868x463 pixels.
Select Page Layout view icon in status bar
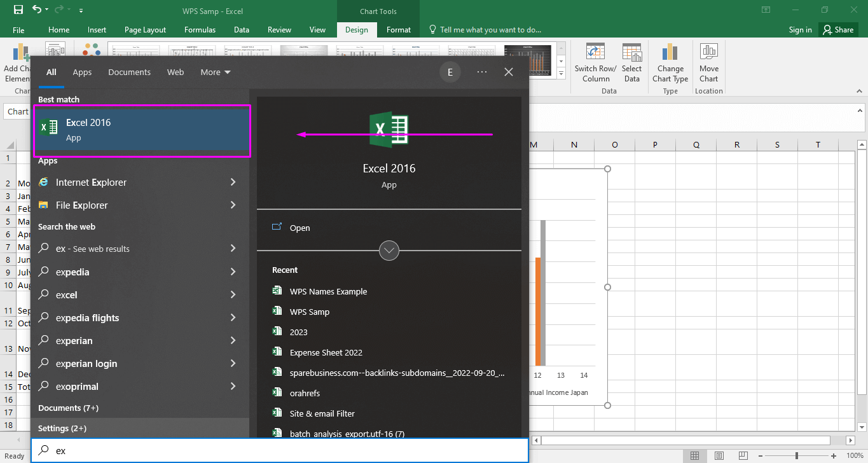[x=719, y=455]
